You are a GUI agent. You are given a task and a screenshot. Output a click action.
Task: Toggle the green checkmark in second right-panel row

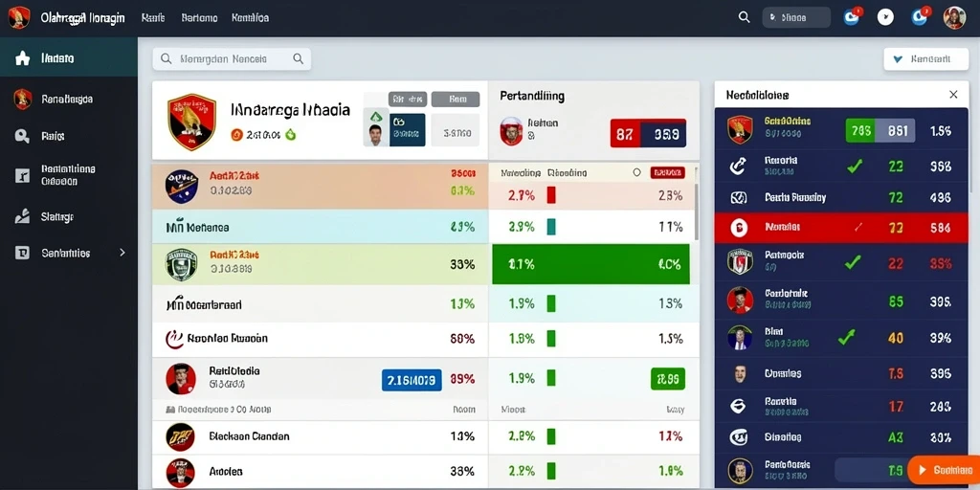(854, 166)
